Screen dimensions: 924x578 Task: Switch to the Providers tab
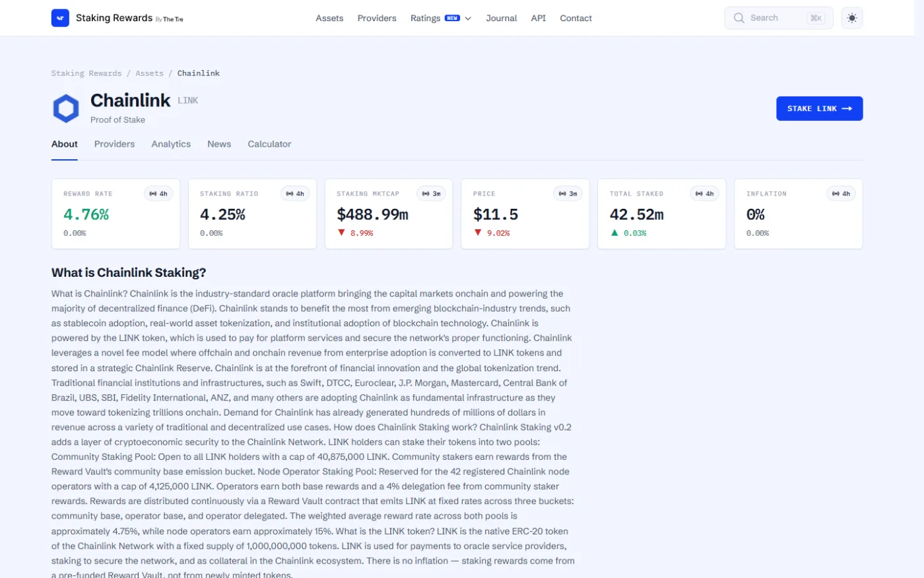click(x=114, y=144)
